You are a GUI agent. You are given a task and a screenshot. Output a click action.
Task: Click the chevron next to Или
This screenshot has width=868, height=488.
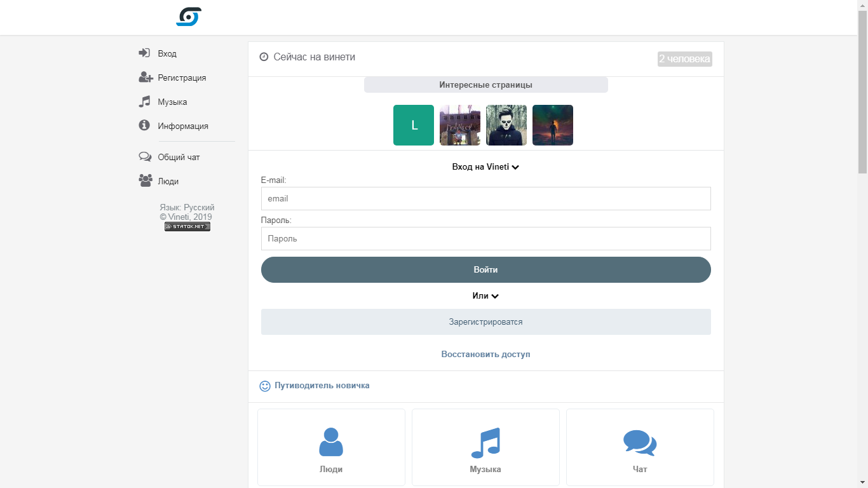[495, 296]
